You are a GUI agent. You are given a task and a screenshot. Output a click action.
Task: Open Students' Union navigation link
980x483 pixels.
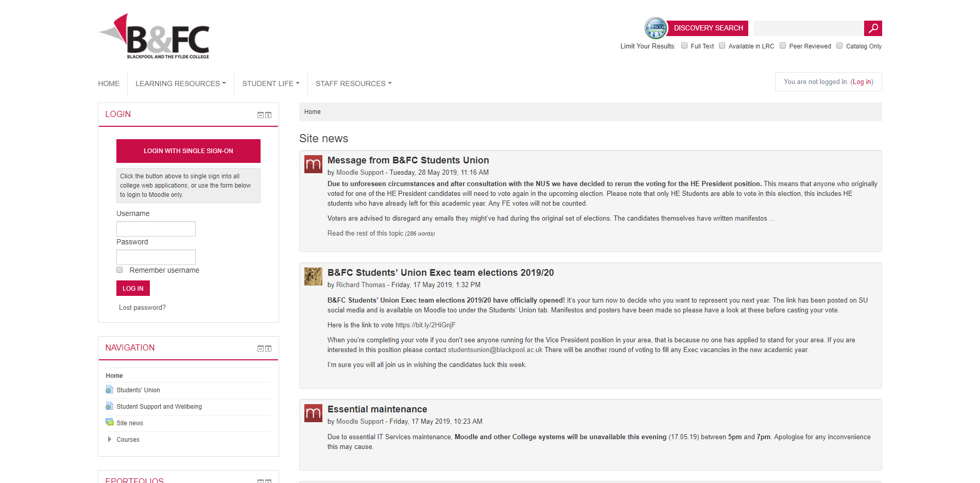[138, 390]
